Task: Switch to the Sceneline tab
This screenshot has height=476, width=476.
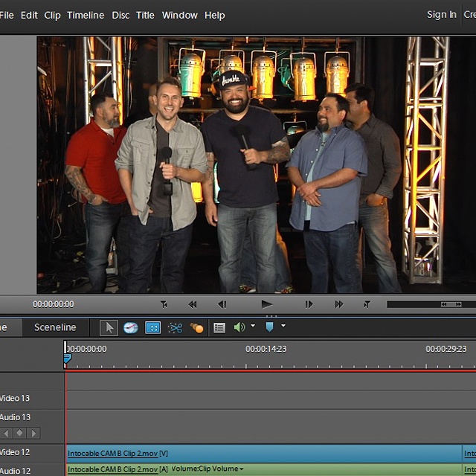Action: (x=55, y=327)
